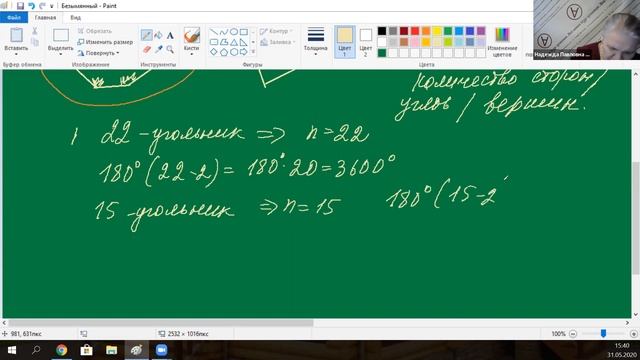Pick the dark green custom swatch

pos(382,53)
